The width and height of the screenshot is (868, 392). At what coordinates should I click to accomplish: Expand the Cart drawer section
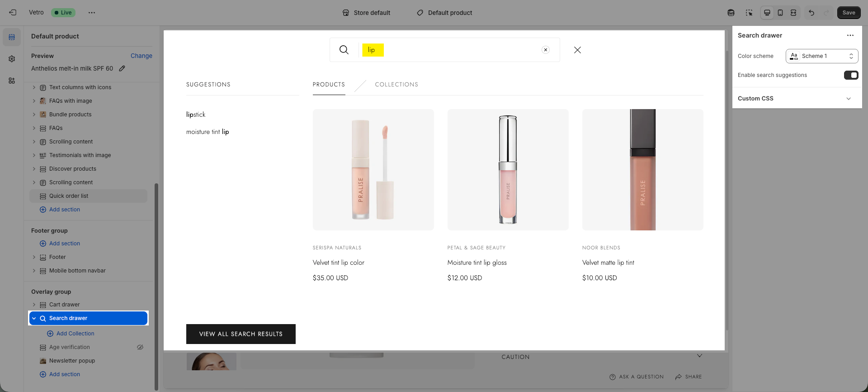(34, 305)
